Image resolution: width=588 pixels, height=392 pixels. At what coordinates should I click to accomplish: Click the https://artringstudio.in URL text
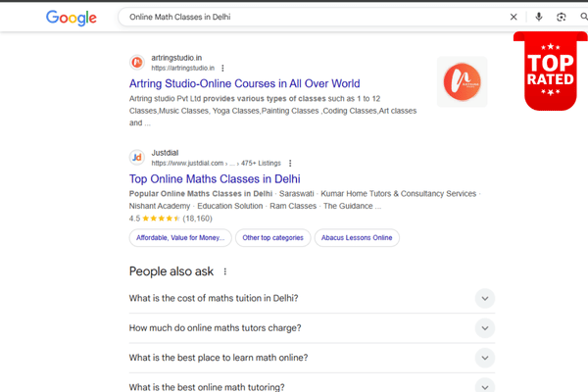[x=183, y=68]
